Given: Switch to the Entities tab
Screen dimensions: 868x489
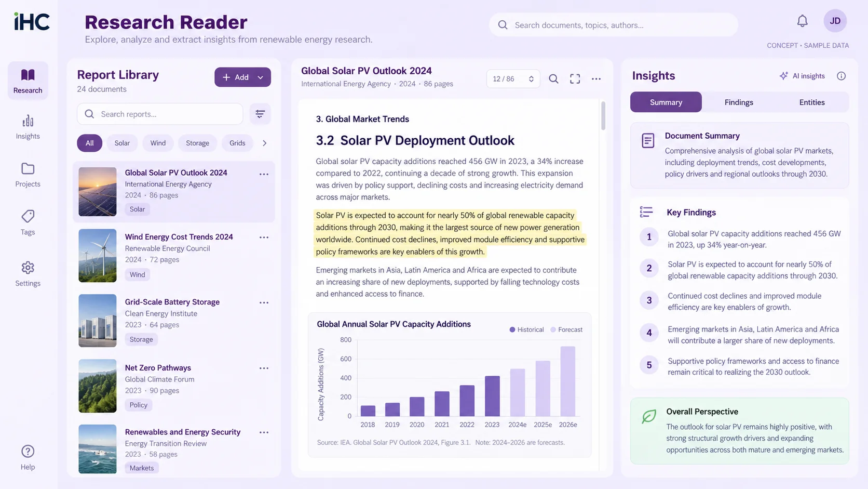Looking at the screenshot, I should (x=812, y=102).
